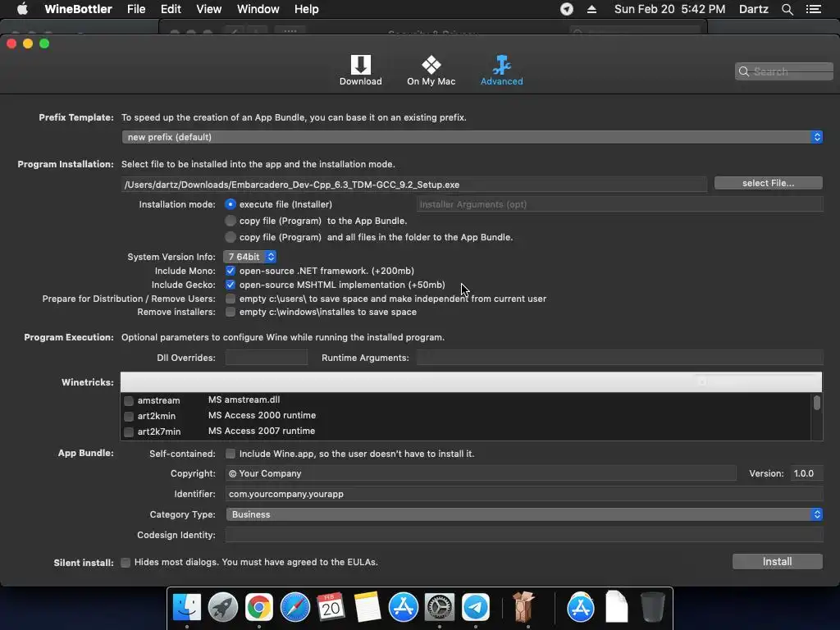Open System Version Info 7 64bit dropdown
Image resolution: width=840 pixels, height=630 pixels.
(x=249, y=257)
